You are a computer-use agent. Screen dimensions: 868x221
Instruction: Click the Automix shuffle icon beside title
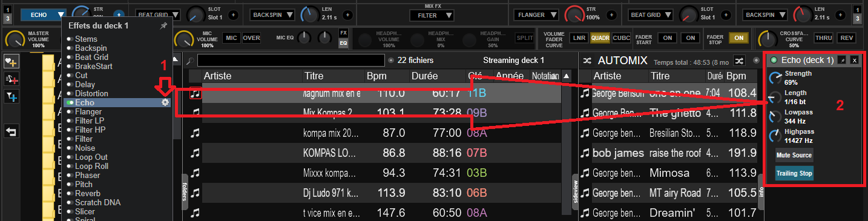pyautogui.click(x=587, y=61)
